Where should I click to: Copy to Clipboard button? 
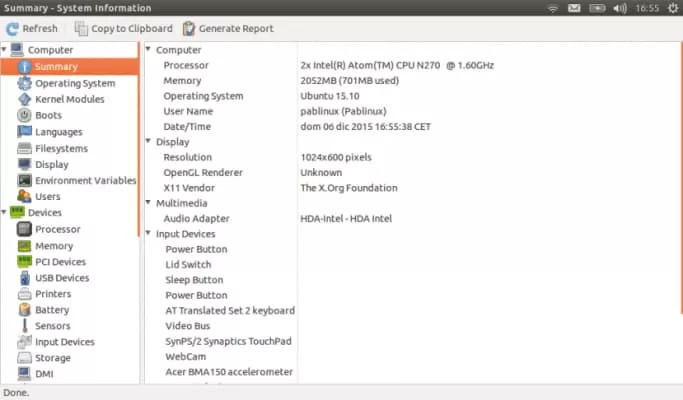[x=123, y=28]
